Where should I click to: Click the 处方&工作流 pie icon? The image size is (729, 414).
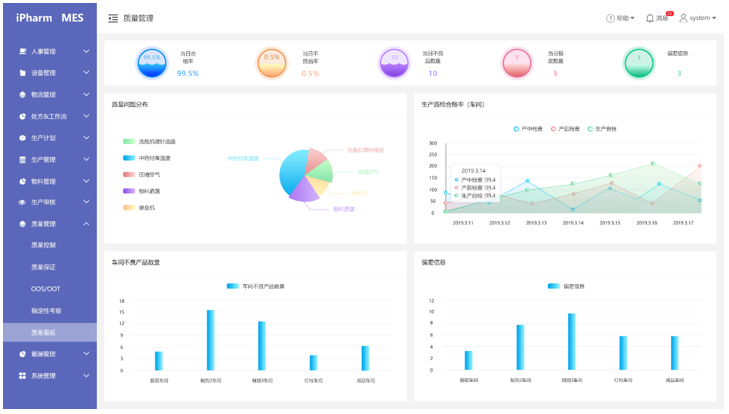[22, 116]
